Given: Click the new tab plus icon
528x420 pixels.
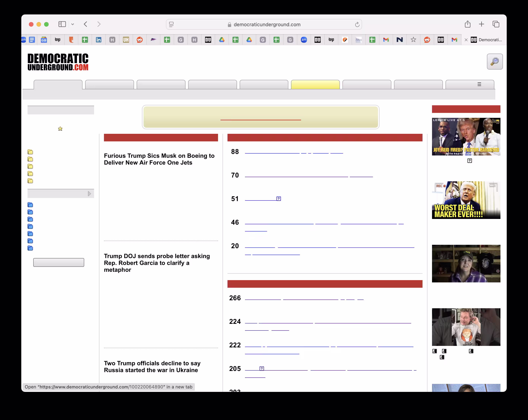Looking at the screenshot, I should coord(481,24).
